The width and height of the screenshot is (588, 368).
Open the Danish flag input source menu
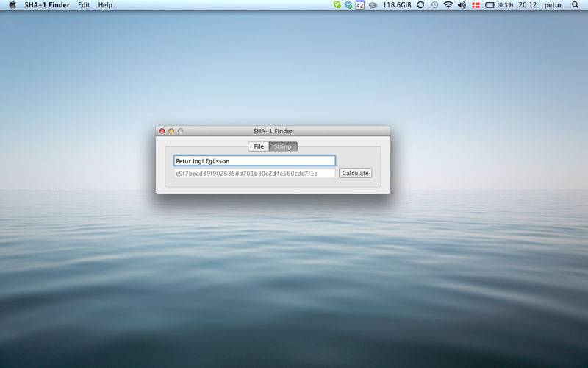point(476,5)
